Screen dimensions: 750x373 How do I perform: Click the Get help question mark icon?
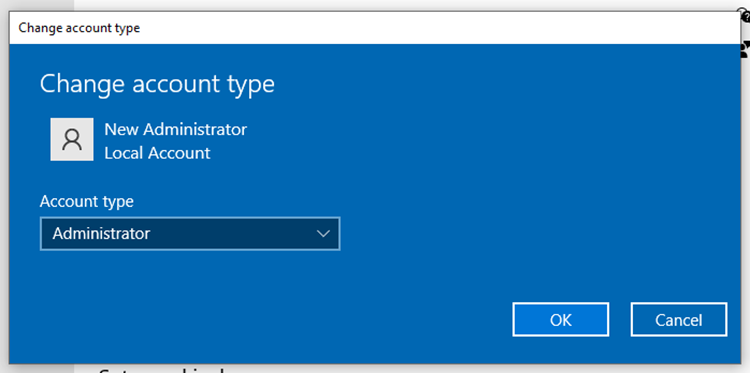[745, 16]
